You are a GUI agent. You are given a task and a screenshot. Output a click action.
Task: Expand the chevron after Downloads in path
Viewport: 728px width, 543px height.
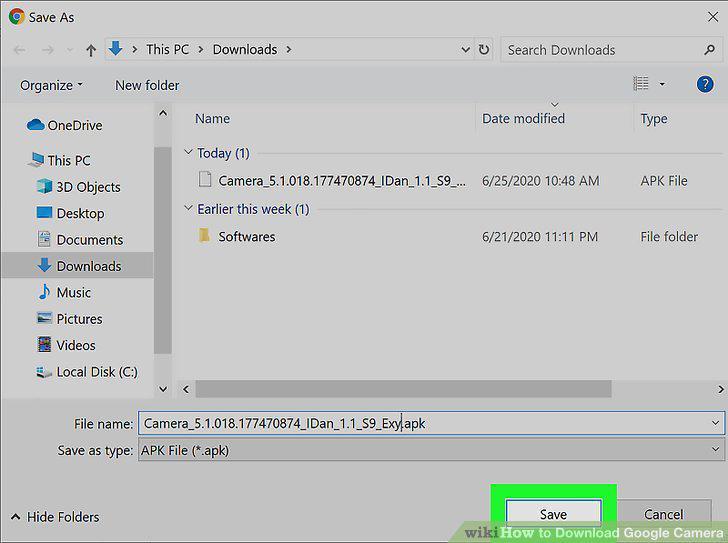pos(289,49)
